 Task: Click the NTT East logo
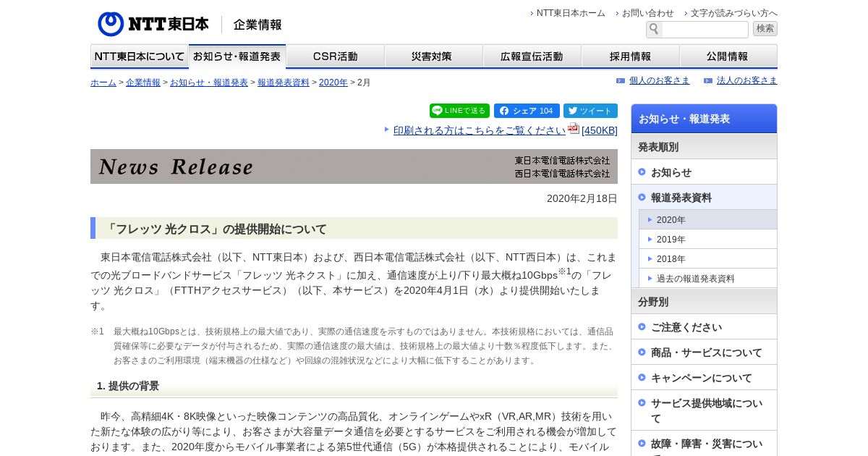pyautogui.click(x=153, y=24)
